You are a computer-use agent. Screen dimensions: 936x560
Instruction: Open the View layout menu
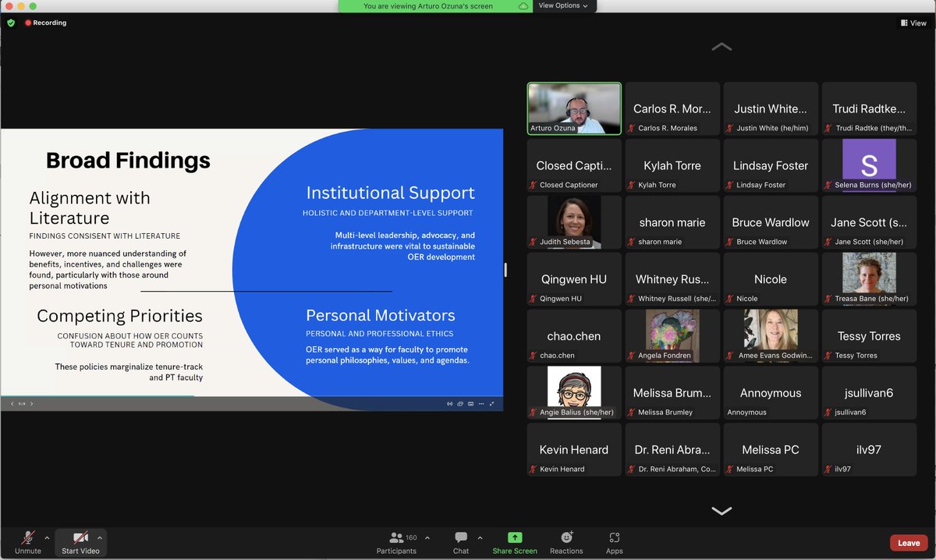click(913, 23)
